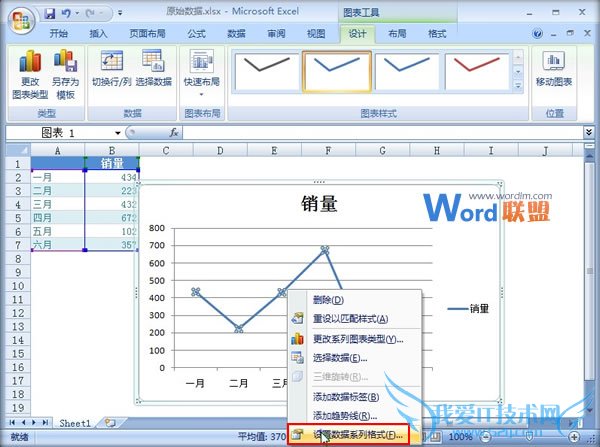Open the Customize Quick Access Toolbar dropdown
This screenshot has height=447, width=600.
tap(120, 13)
